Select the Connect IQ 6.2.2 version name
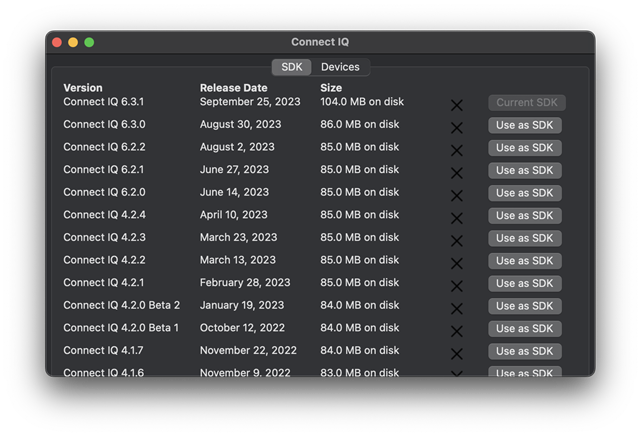640x436 pixels. [104, 147]
